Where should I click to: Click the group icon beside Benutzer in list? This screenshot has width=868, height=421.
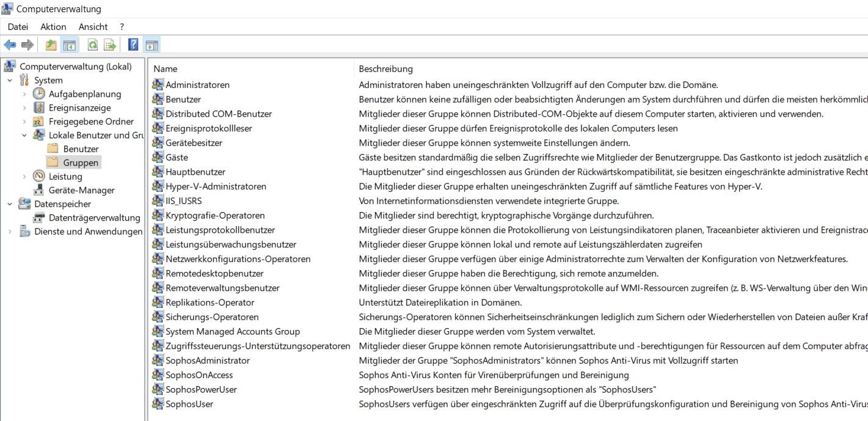point(158,99)
